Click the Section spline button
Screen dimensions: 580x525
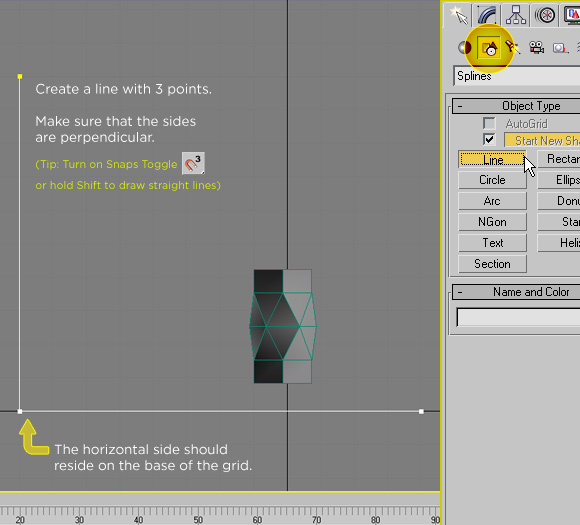click(492, 265)
